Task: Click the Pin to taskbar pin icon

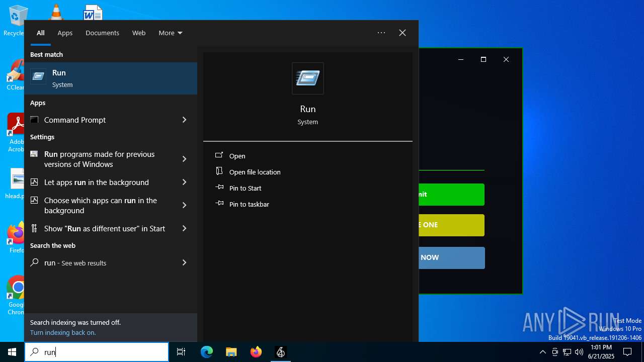Action: click(x=219, y=204)
